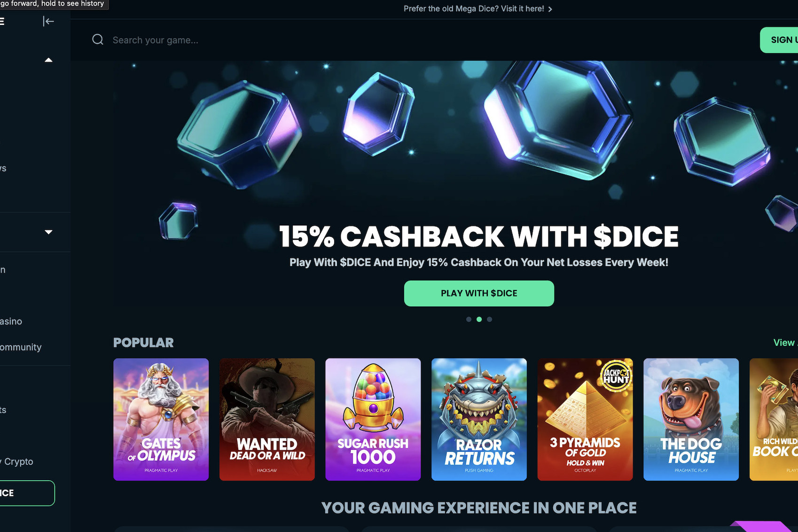Click the Jackpot Hunt badge on 3 Pyramids
This screenshot has height=532, width=798.
[616, 376]
